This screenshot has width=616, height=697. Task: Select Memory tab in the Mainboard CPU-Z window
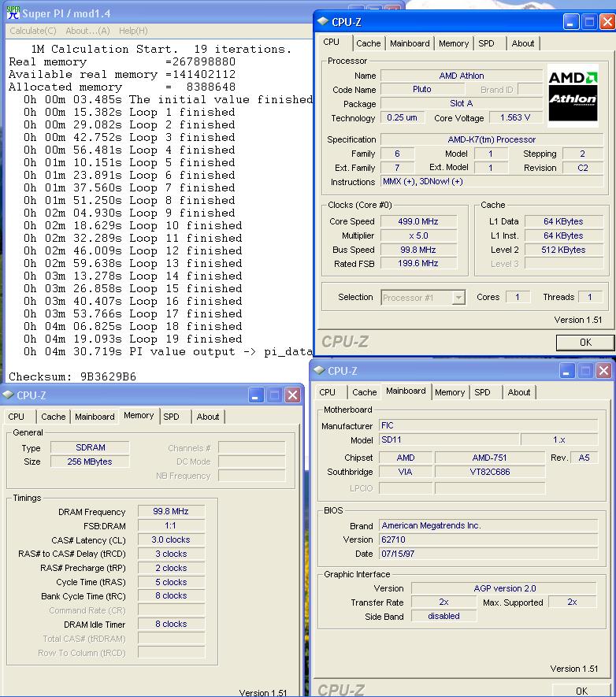pyautogui.click(x=450, y=392)
